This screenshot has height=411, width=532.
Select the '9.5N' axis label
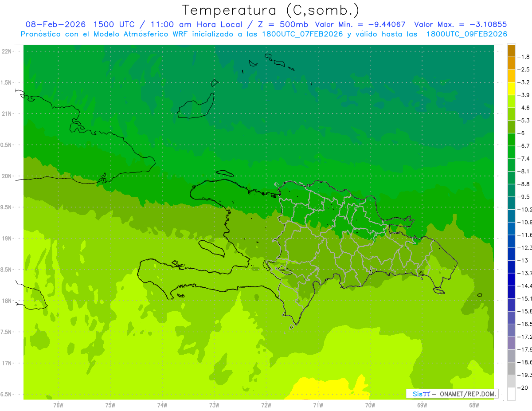point(6,207)
